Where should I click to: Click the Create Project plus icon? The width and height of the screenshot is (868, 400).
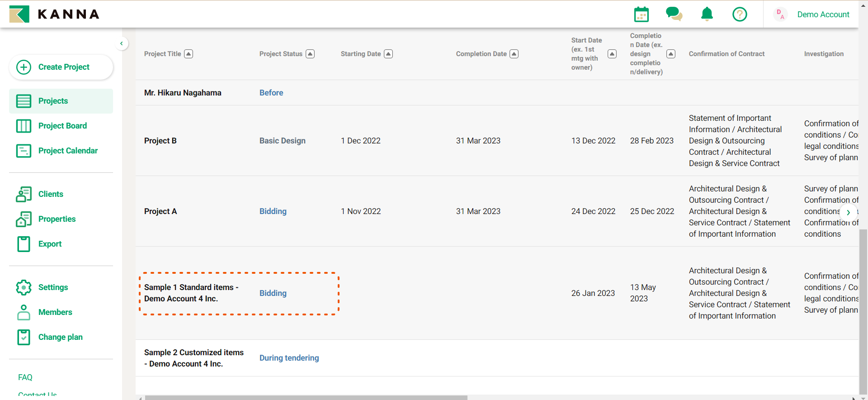click(x=24, y=67)
